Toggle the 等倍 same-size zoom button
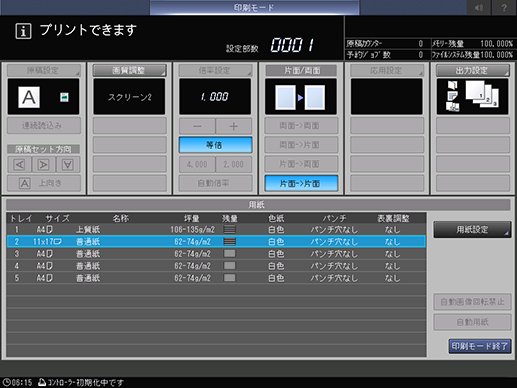The image size is (517, 388). [215, 145]
